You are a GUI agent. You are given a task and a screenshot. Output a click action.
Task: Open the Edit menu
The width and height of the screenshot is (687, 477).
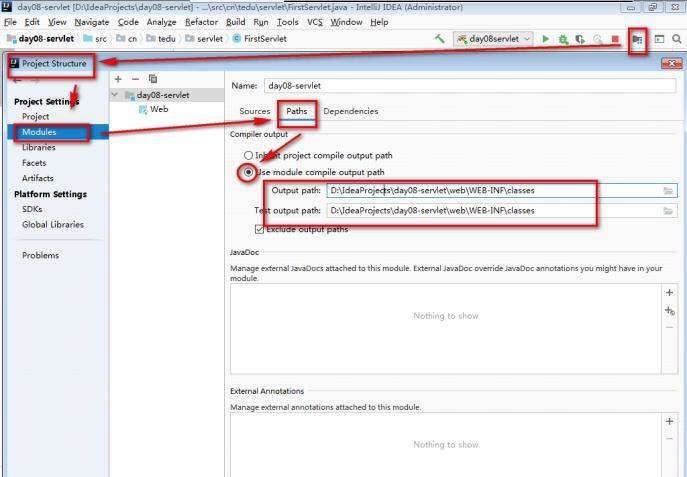(x=32, y=22)
